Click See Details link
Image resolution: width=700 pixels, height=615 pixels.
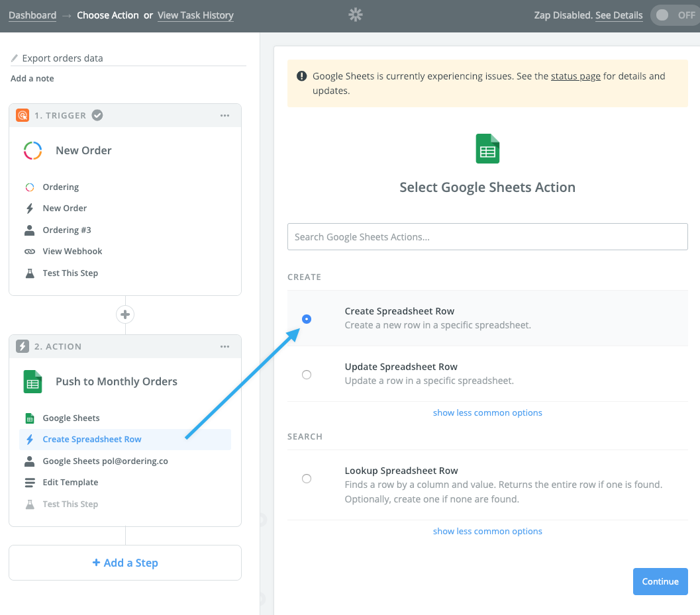click(619, 15)
